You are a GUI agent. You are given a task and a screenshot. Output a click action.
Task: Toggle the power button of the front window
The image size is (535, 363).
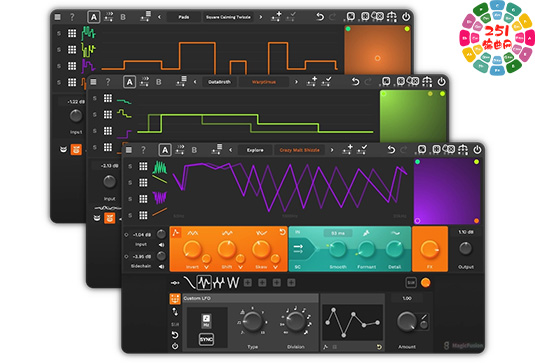click(477, 149)
